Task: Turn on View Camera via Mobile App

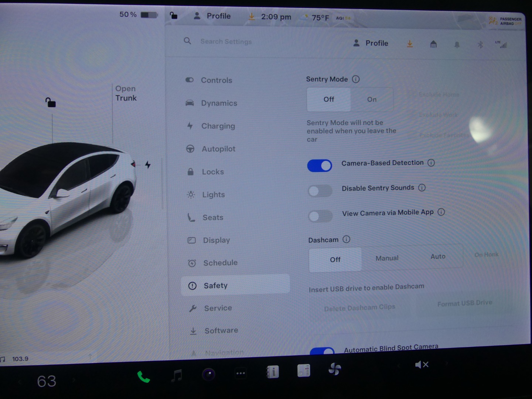Action: pyautogui.click(x=320, y=216)
